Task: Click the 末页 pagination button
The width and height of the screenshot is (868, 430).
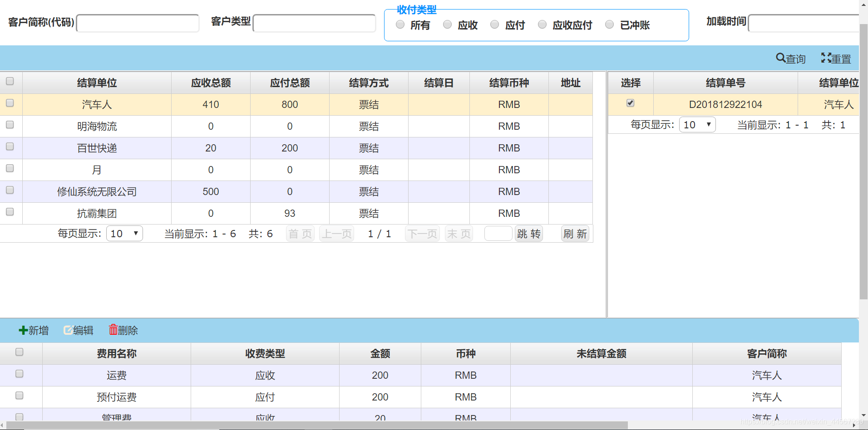Action: 459,234
